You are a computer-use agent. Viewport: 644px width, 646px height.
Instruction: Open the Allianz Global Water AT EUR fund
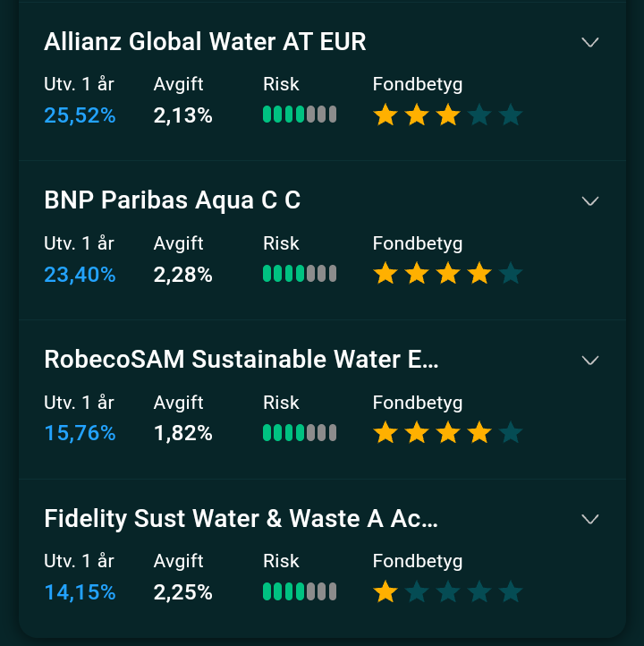pyautogui.click(x=205, y=42)
